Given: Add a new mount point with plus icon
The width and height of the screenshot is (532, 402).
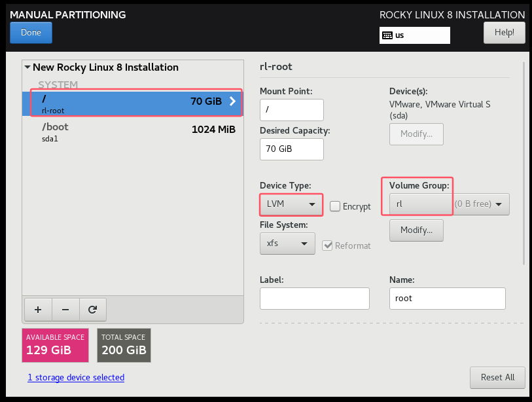Looking at the screenshot, I should pyautogui.click(x=38, y=310).
